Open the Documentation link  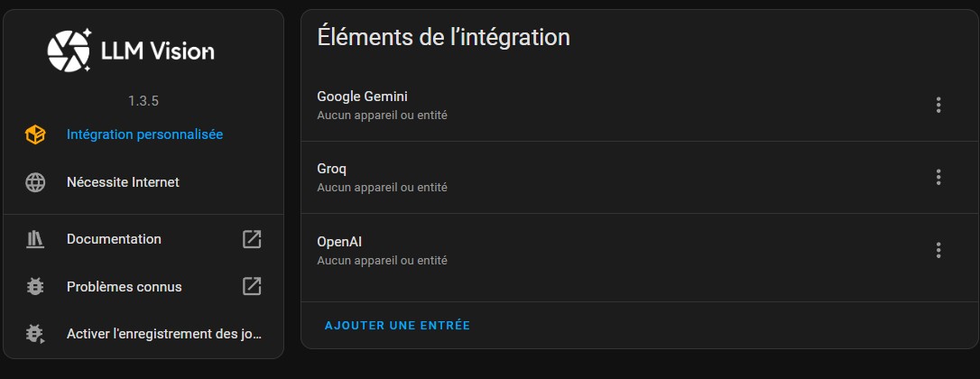pos(114,239)
